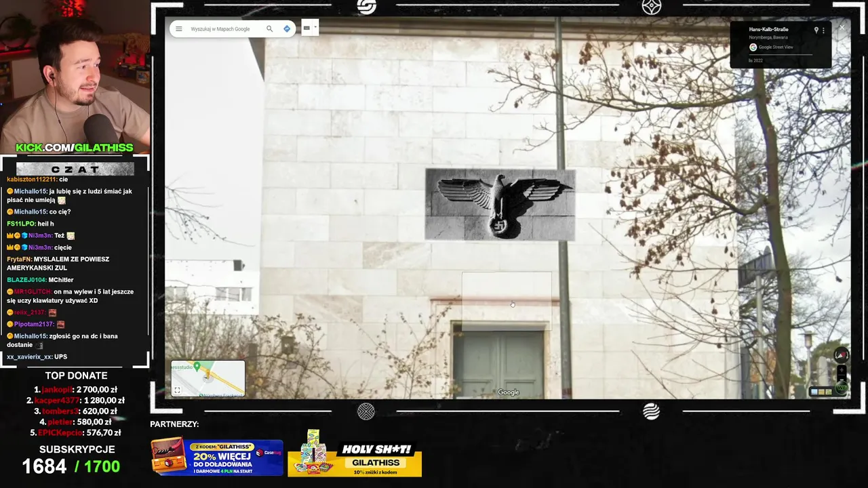Click top donor name jankopil
The width and height of the screenshot is (868, 488).
click(x=57, y=390)
